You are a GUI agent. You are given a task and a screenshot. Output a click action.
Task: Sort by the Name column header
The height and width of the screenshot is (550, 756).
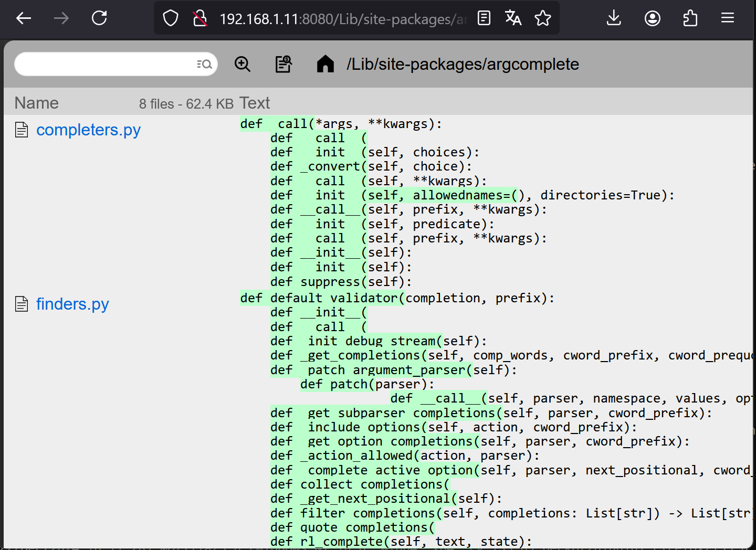tap(37, 103)
